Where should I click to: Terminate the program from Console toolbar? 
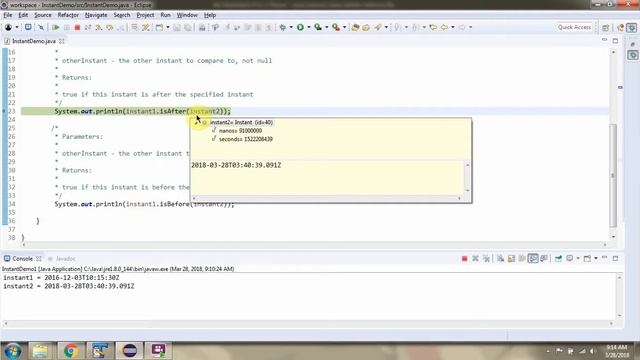point(464,258)
